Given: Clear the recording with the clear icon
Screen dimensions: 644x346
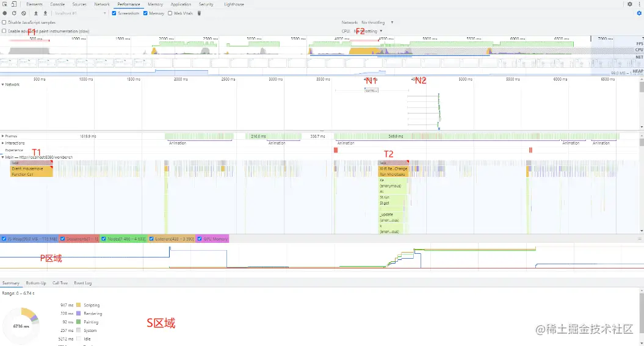Looking at the screenshot, I should tap(24, 13).
